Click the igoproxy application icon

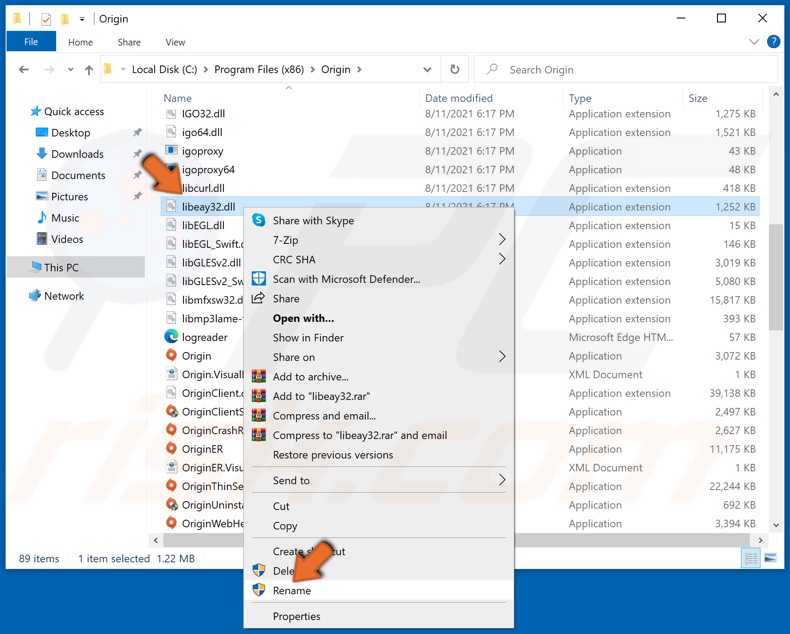171,150
